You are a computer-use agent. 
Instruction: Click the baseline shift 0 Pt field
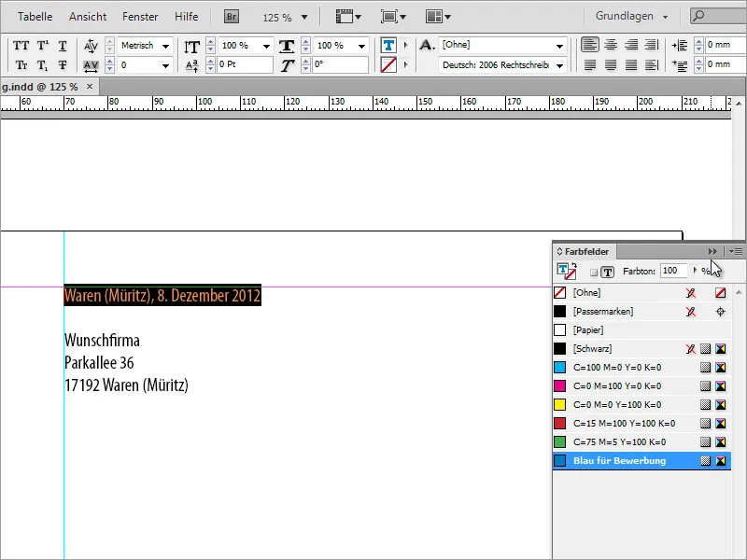(x=245, y=64)
